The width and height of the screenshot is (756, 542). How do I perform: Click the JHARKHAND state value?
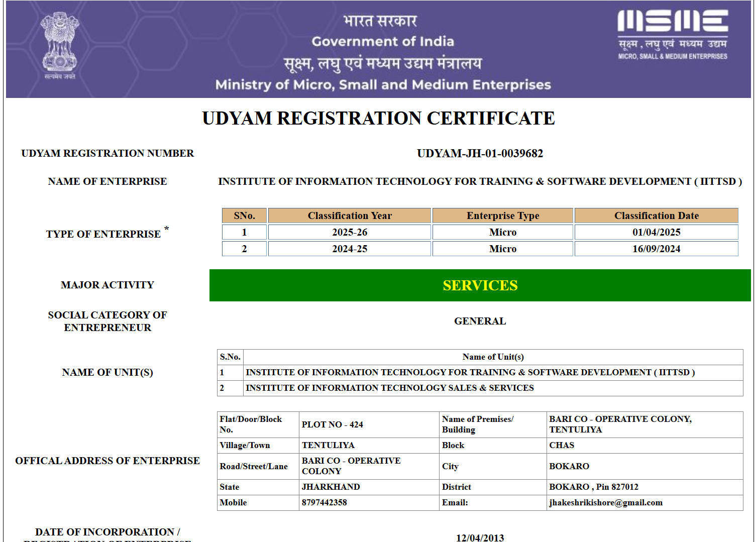pyautogui.click(x=331, y=487)
